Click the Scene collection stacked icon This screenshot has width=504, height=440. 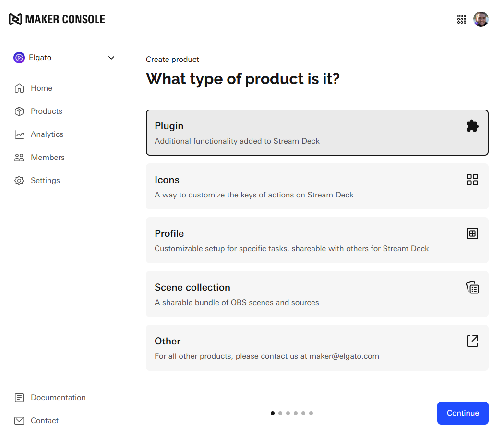472,288
